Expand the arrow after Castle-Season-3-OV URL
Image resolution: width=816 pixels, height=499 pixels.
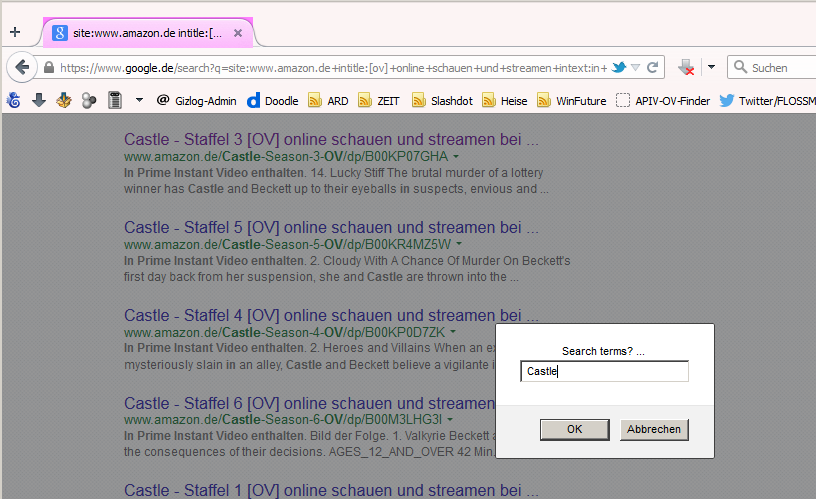[x=456, y=157]
